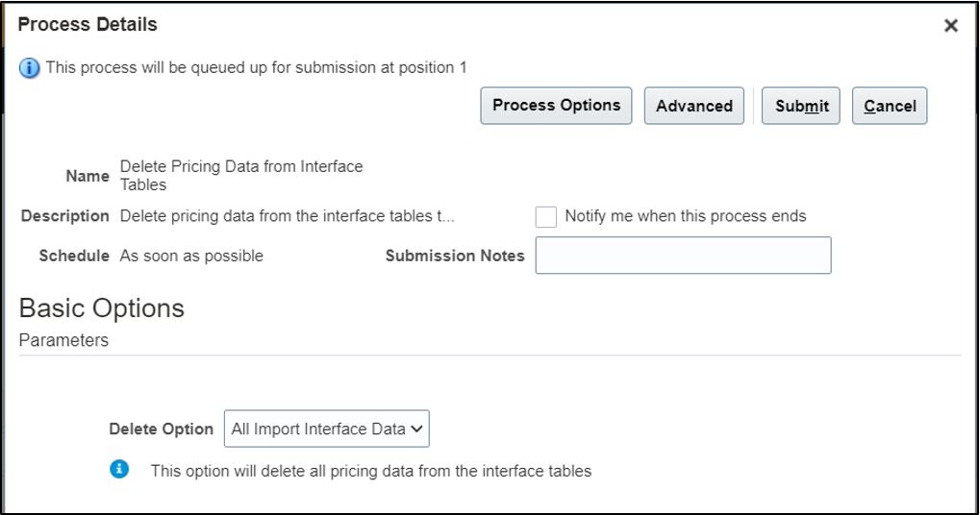The height and width of the screenshot is (515, 980).
Task: Expand the Delete Option dropdown
Action: pyautogui.click(x=326, y=429)
